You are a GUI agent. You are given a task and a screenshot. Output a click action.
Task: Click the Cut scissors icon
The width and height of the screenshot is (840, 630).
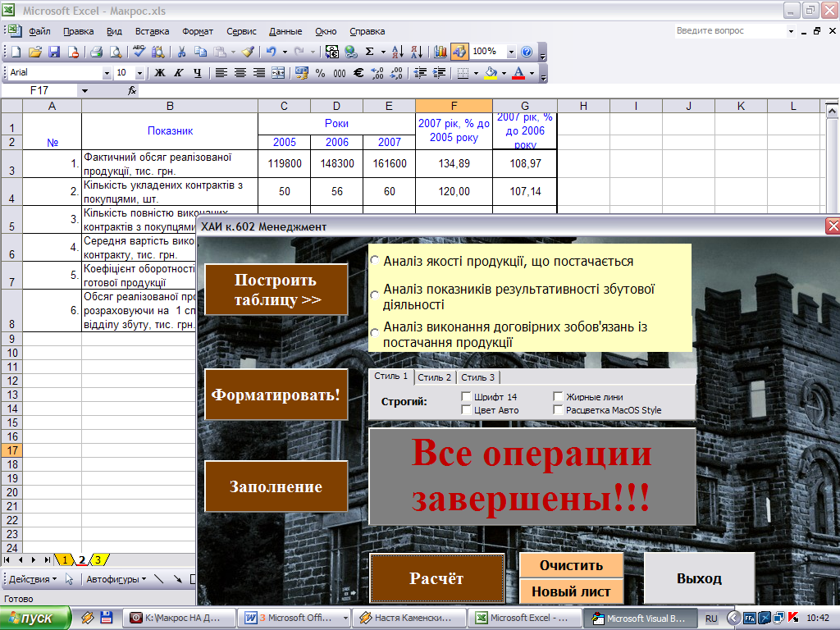(x=180, y=52)
